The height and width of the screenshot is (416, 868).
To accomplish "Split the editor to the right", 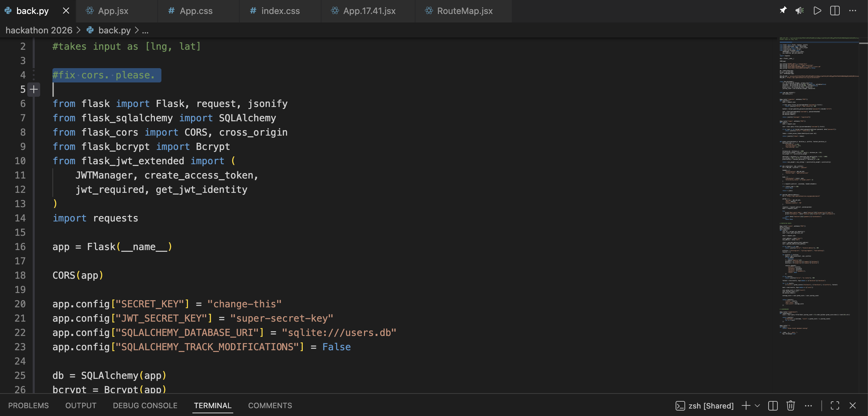I will [835, 11].
